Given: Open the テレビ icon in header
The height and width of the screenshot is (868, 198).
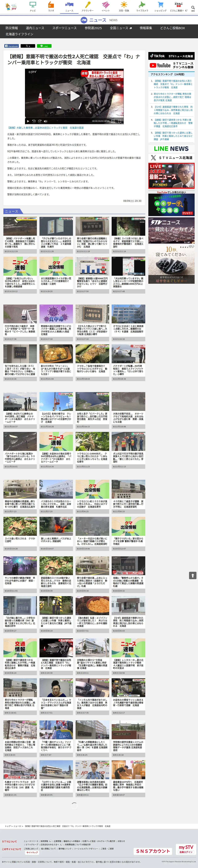Looking at the screenshot, I should pos(33,6).
